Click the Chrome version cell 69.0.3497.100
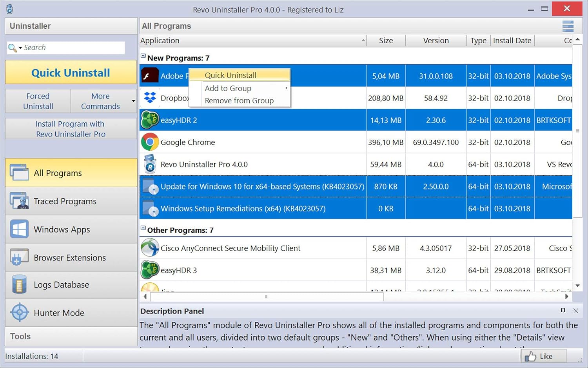Image resolution: width=588 pixels, height=368 pixels. click(436, 142)
